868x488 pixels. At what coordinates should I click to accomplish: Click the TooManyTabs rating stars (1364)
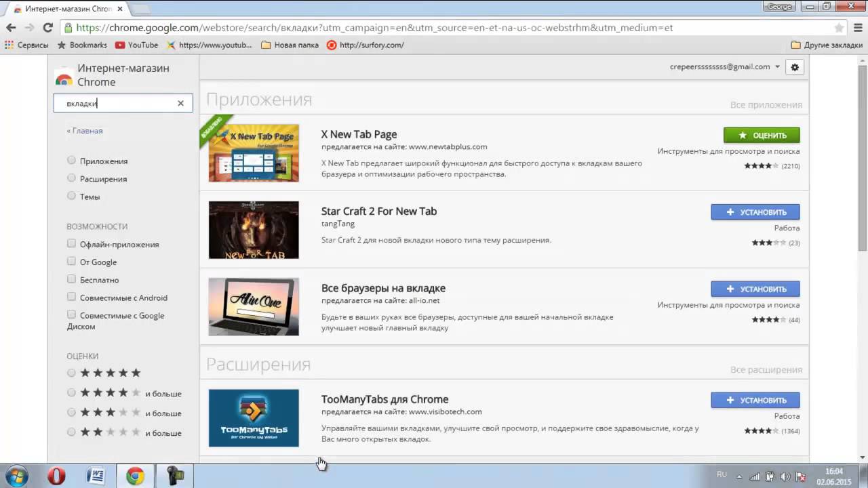click(762, 430)
